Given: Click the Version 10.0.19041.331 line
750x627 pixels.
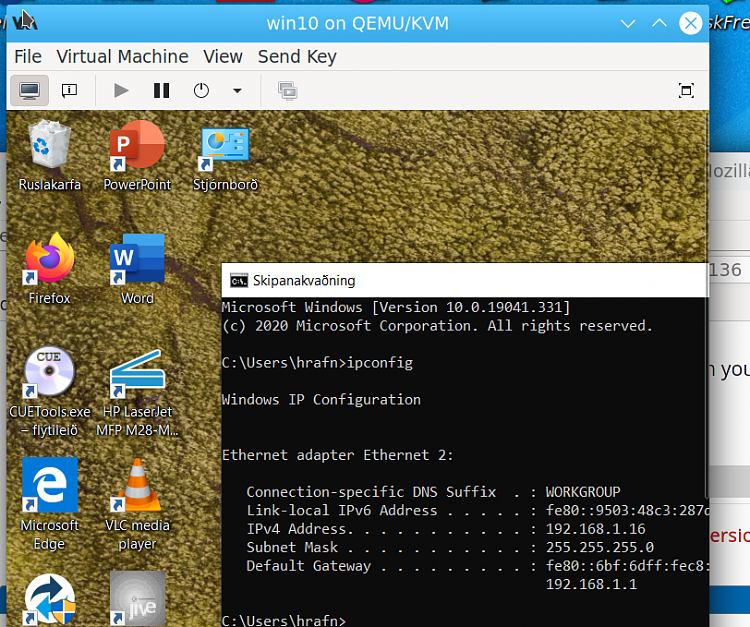Looking at the screenshot, I should point(396,307).
